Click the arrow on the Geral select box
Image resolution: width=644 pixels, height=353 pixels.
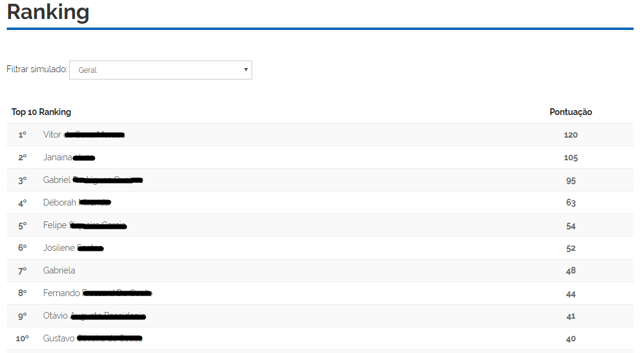pos(245,70)
